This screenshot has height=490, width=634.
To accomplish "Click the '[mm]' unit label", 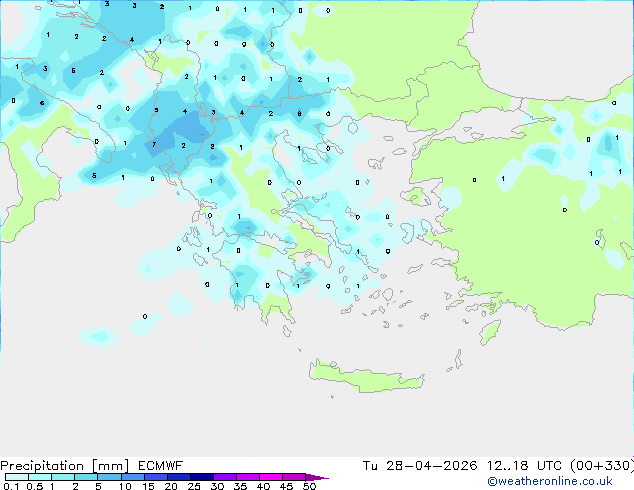I will (x=110, y=466).
